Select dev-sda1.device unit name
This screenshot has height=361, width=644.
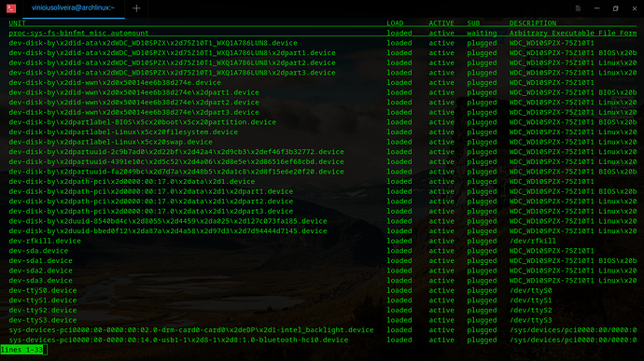pos(40,260)
